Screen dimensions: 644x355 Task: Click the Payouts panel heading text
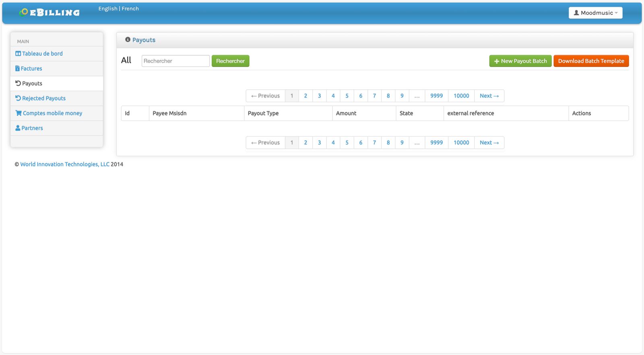(144, 40)
